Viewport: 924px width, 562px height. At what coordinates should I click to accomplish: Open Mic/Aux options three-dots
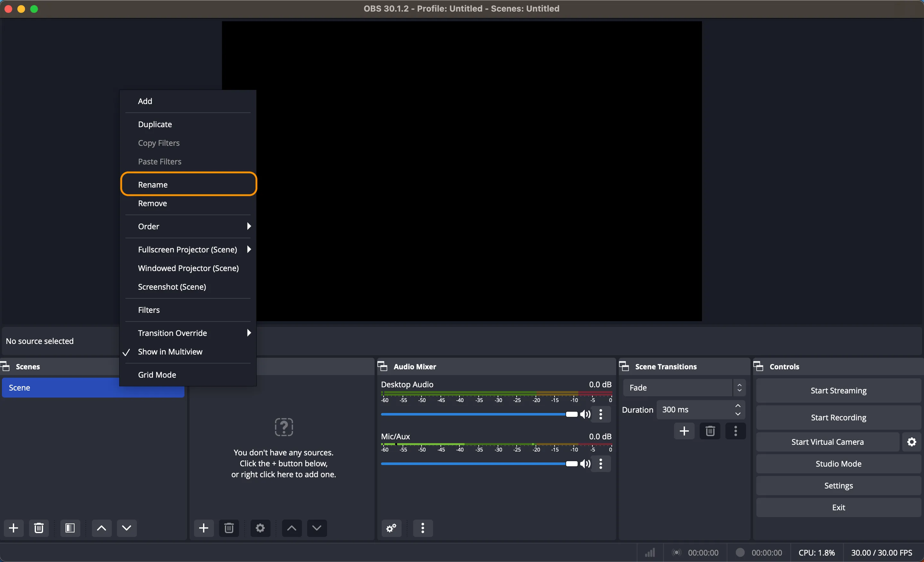(601, 464)
